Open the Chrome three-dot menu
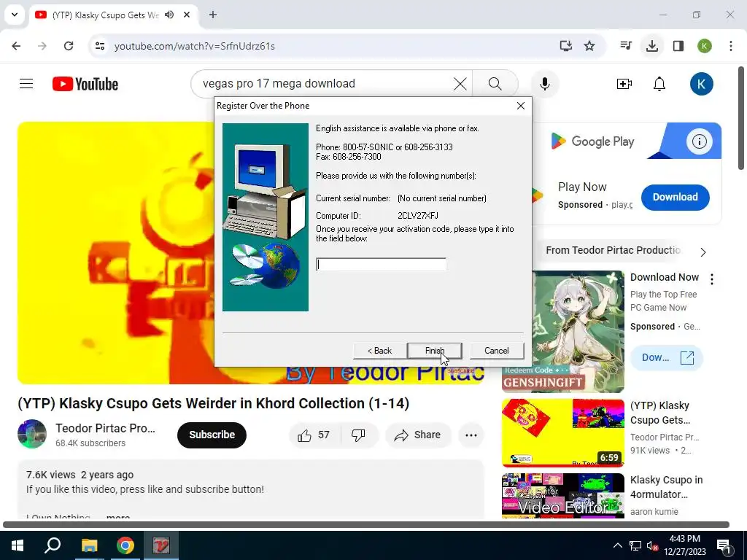747x560 pixels. [x=731, y=46]
